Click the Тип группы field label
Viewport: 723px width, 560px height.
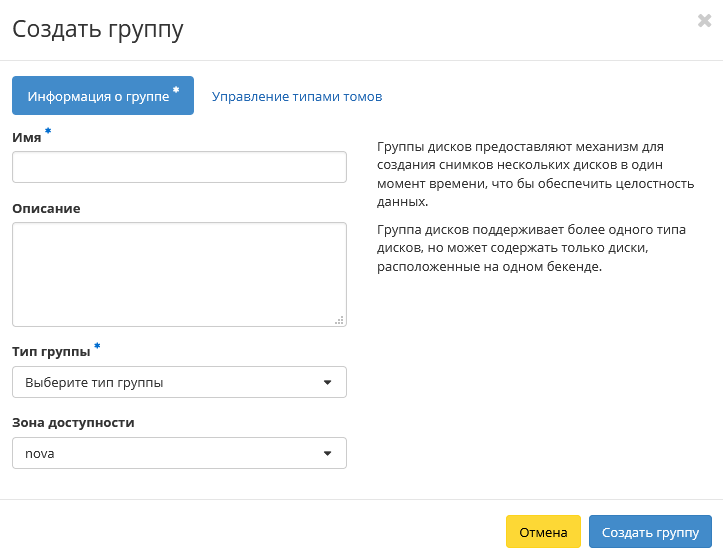51,351
